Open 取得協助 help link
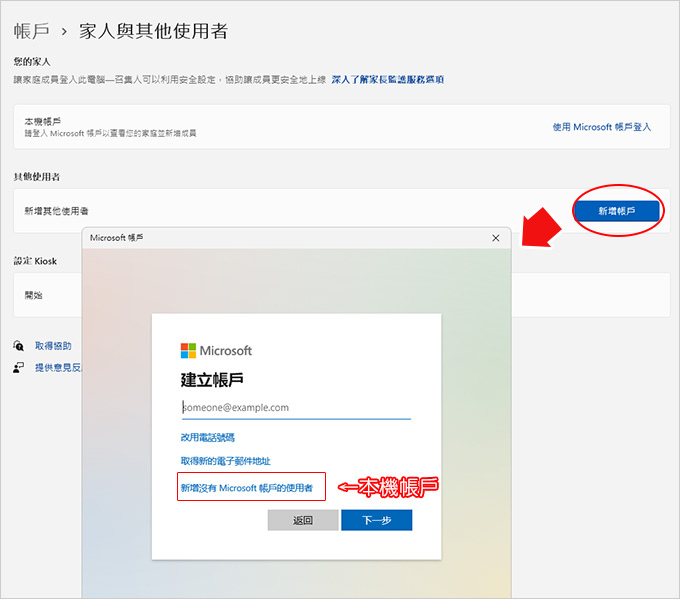 coord(53,346)
